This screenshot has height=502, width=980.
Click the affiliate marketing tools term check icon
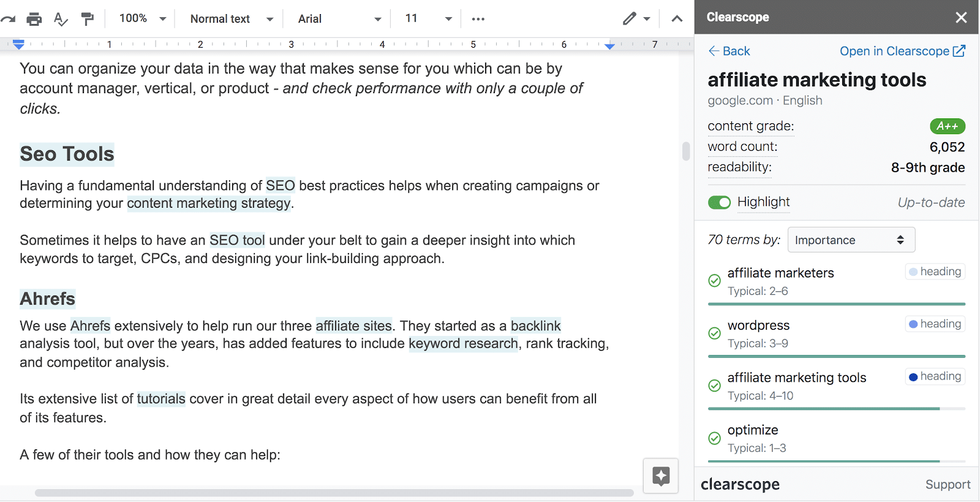click(714, 386)
